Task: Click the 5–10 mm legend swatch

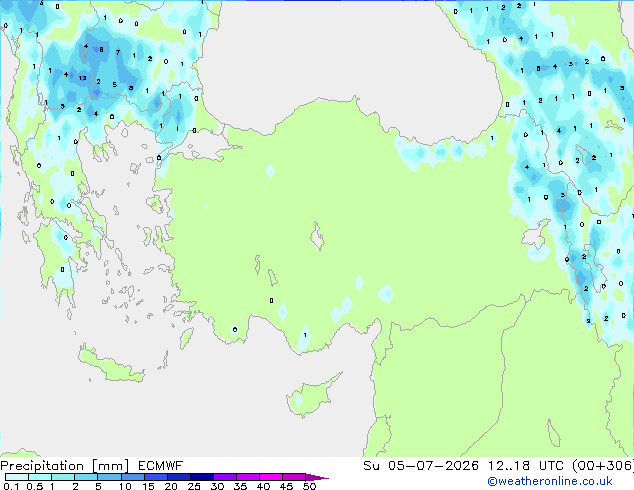Action: [109, 477]
